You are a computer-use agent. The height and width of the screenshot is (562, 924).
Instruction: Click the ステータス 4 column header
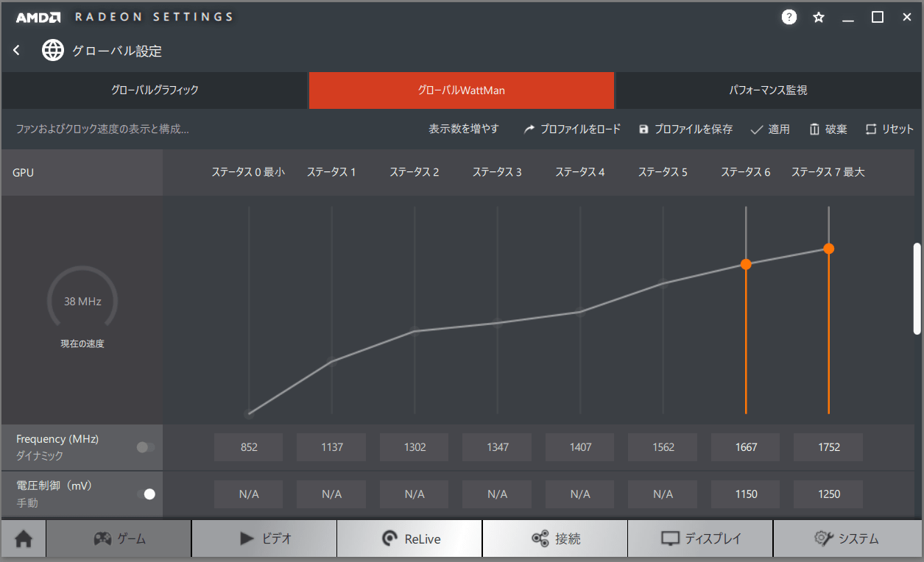[x=580, y=172]
